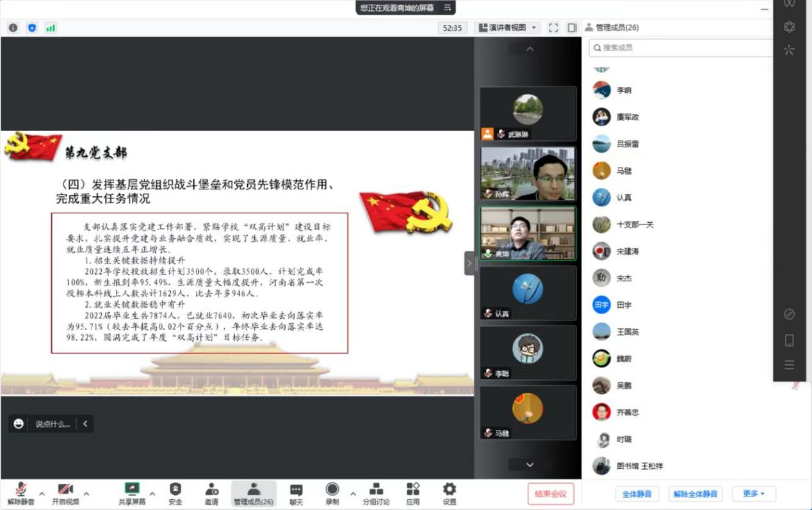Open Breakout Rooms (分组讨论)
The height and width of the screenshot is (510, 812).
tap(376, 493)
